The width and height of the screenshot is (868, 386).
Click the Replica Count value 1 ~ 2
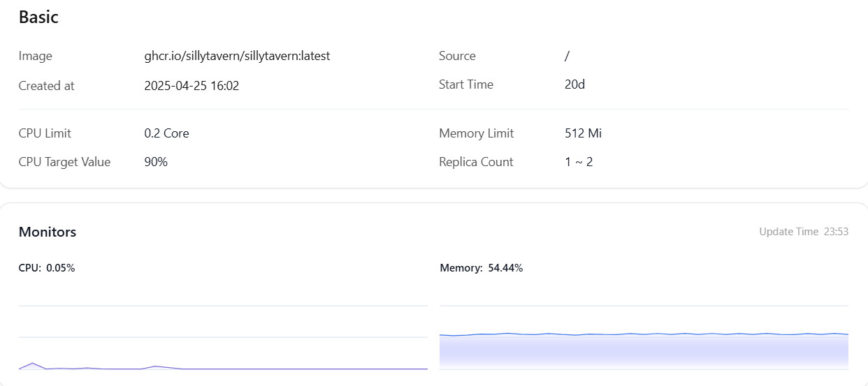click(579, 162)
